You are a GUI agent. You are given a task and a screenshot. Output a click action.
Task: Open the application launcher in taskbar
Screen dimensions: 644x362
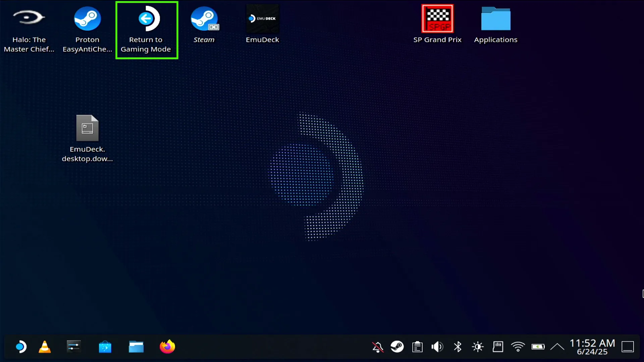tap(21, 347)
